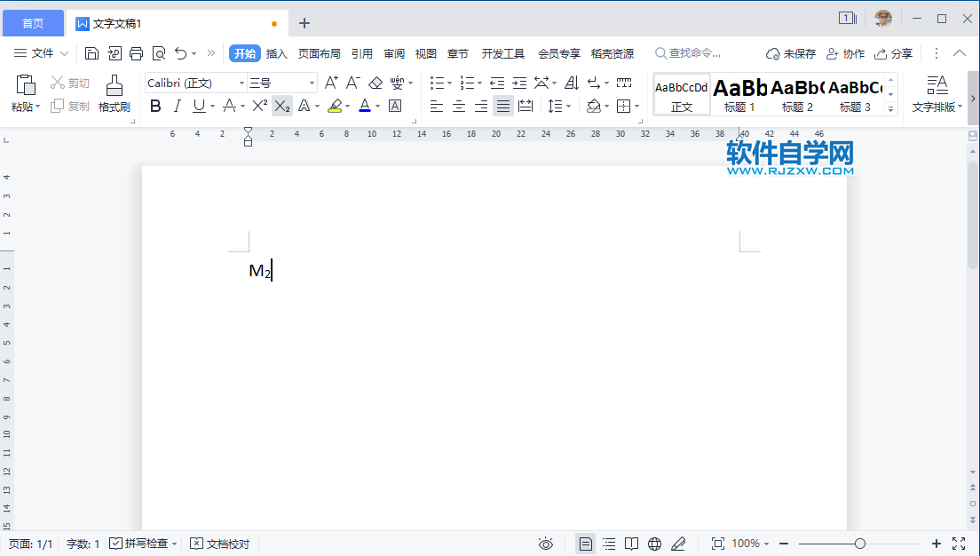This screenshot has width=980, height=556.
Task: Open the 文件 menu dropdown
Action: click(41, 53)
